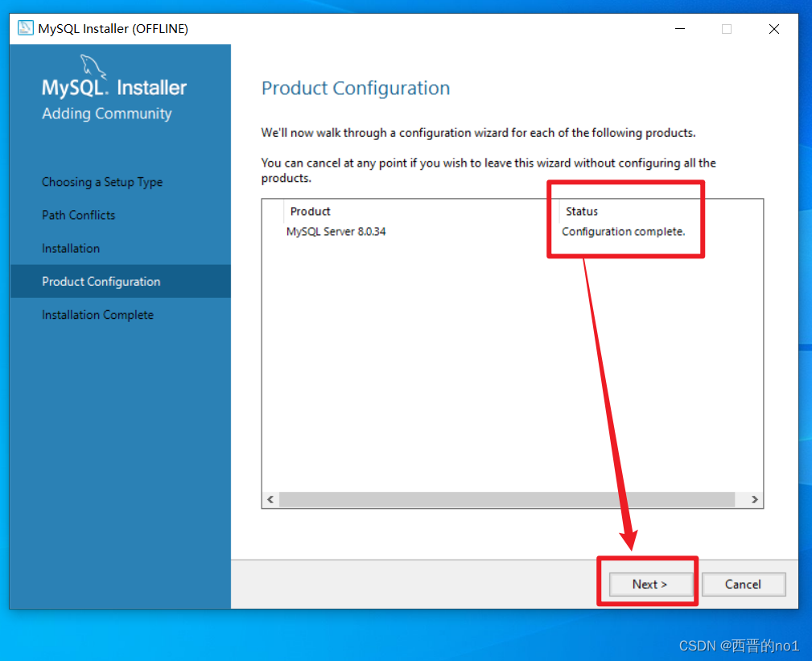Select the Path Conflicts step
The image size is (812, 661).
(x=79, y=215)
